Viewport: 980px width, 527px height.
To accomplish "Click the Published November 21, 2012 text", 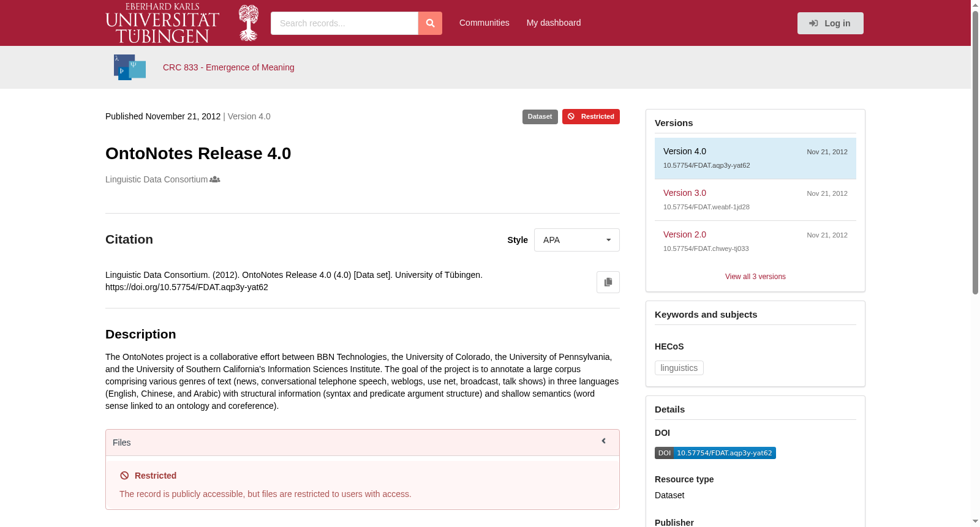I will (x=163, y=116).
